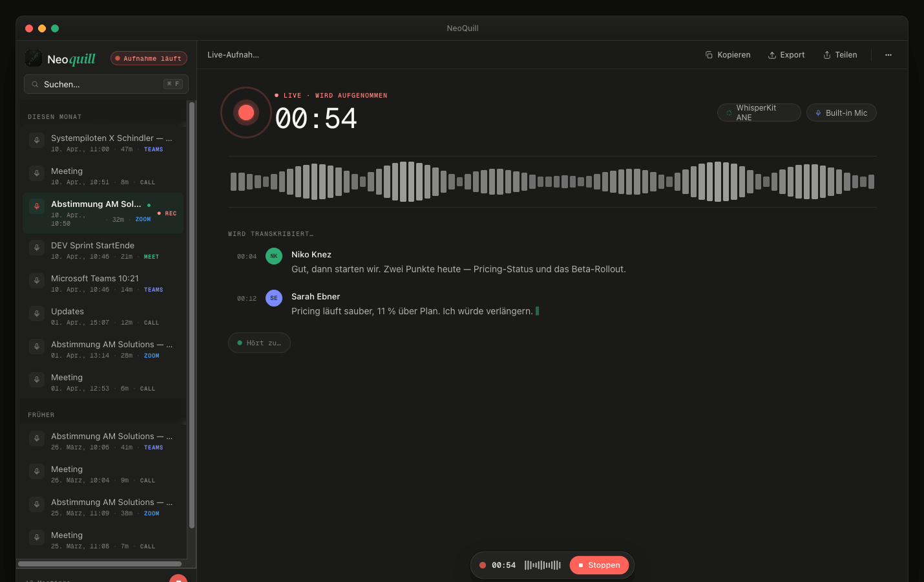Image resolution: width=924 pixels, height=582 pixels.
Task: Click the TEAMS tag on Systempiloten row
Action: tap(153, 149)
